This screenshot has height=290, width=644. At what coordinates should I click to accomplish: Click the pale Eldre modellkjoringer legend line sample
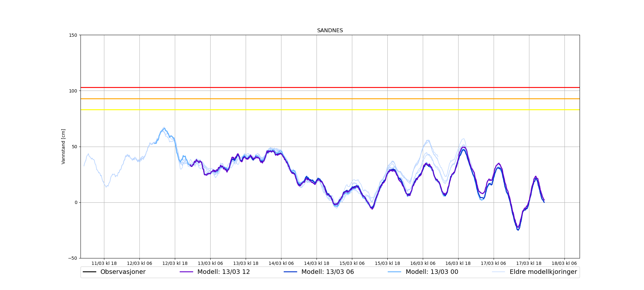pyautogui.click(x=498, y=272)
